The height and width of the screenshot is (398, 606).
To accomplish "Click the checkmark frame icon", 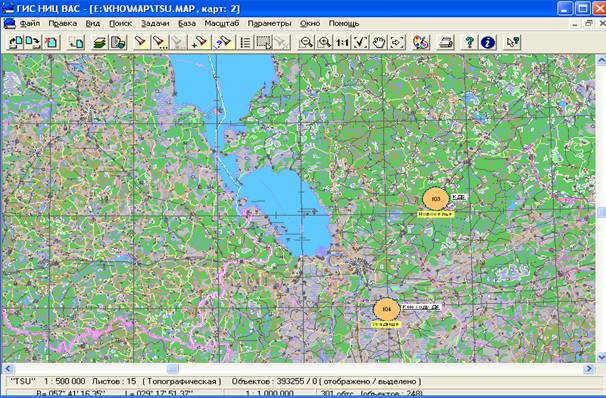I will point(361,42).
